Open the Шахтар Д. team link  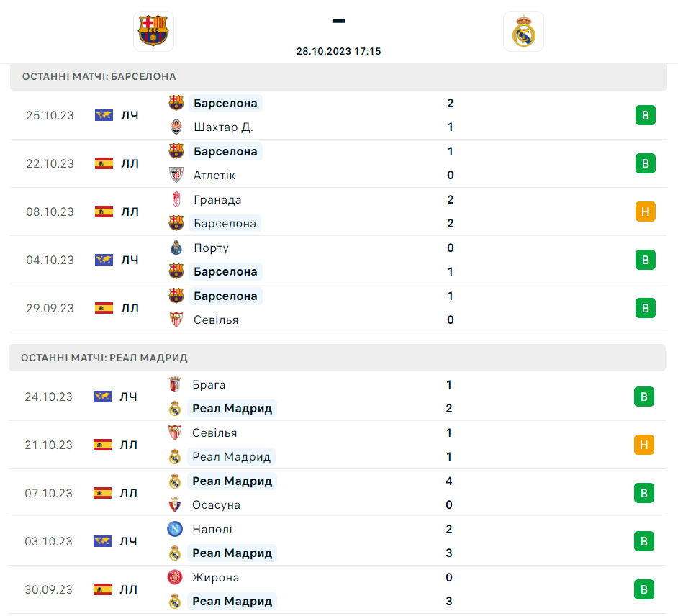click(x=223, y=127)
